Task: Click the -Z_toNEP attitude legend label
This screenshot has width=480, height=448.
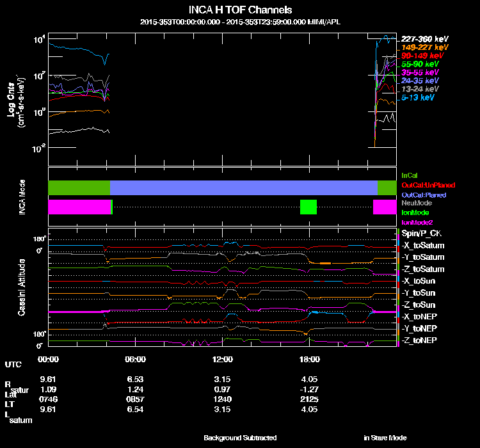Action: [419, 340]
